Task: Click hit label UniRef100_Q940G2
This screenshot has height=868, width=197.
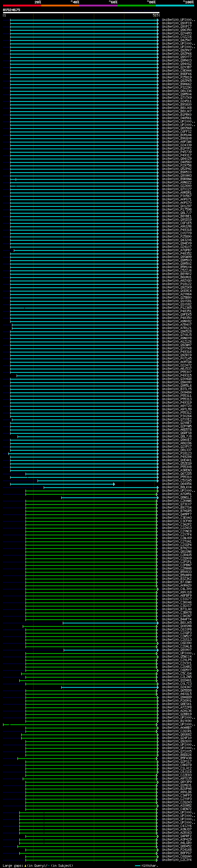Action: (x=177, y=64)
